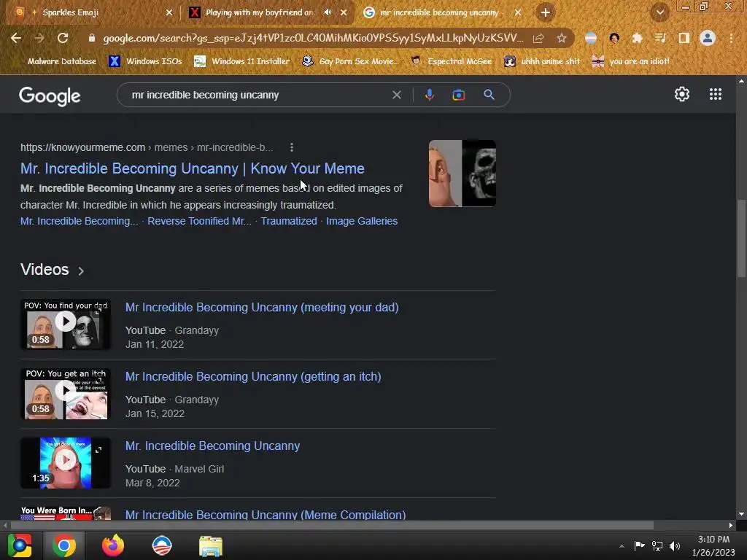Show hidden system tray icons
747x560 pixels.
tap(622, 546)
